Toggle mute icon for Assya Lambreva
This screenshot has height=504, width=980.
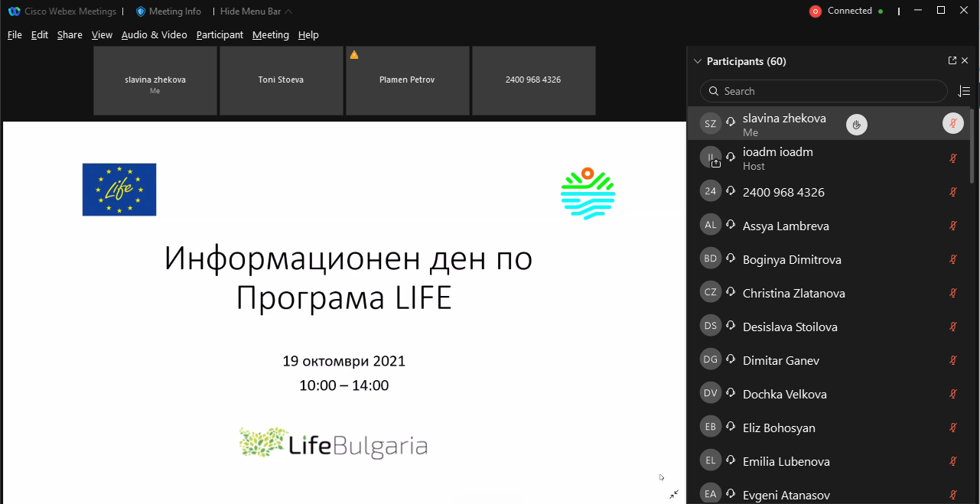tap(953, 226)
